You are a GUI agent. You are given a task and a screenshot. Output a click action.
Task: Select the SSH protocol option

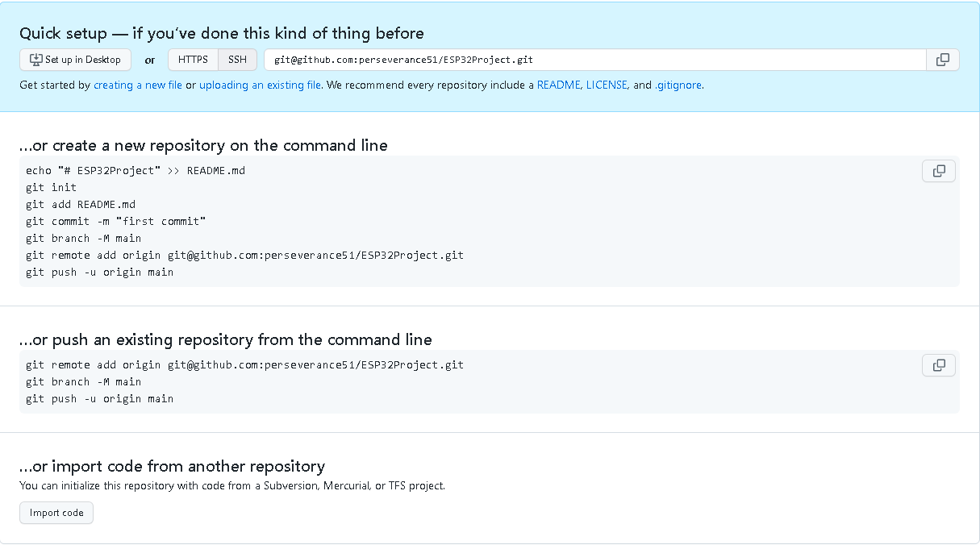click(x=237, y=60)
